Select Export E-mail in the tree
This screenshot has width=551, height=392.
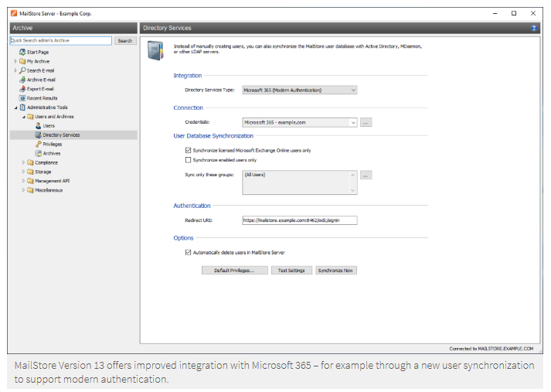coord(40,89)
